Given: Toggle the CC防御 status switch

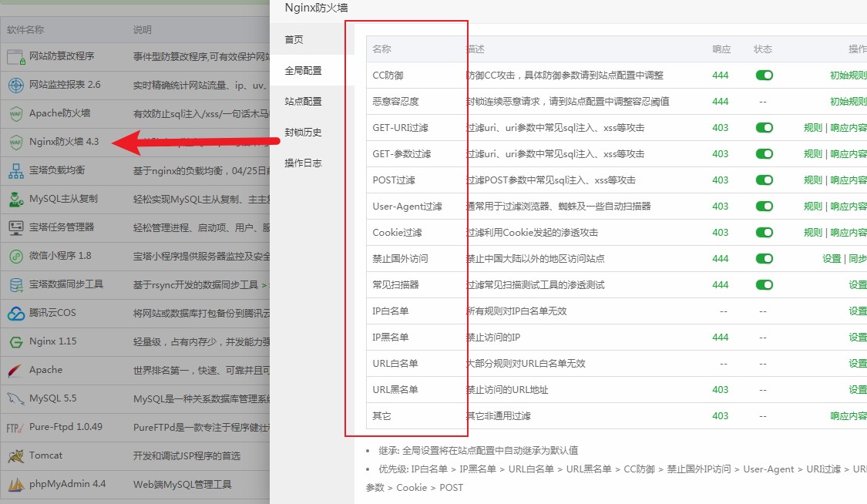Looking at the screenshot, I should point(765,76).
